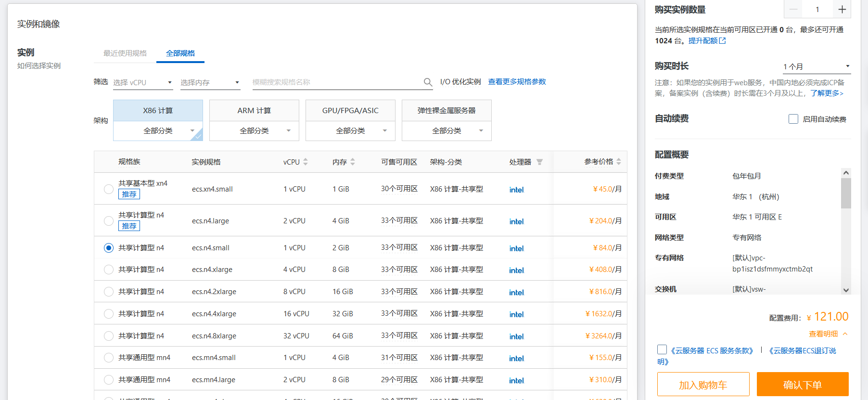Image resolution: width=868 pixels, height=400 pixels.
Task: Click intel logo in ecs.xn4.small row
Action: click(516, 190)
